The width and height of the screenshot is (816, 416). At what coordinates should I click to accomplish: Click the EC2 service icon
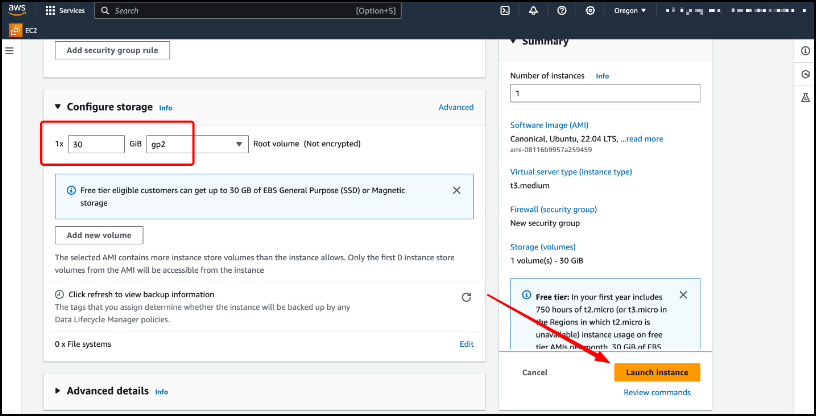pyautogui.click(x=16, y=30)
